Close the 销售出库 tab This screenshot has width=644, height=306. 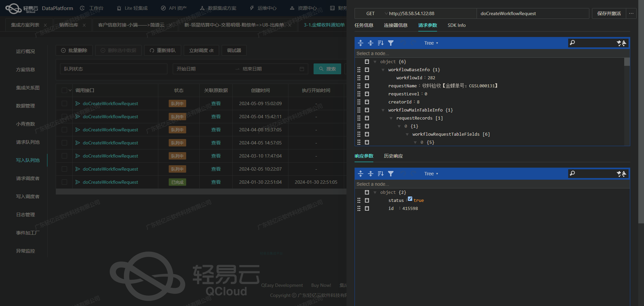(84, 25)
